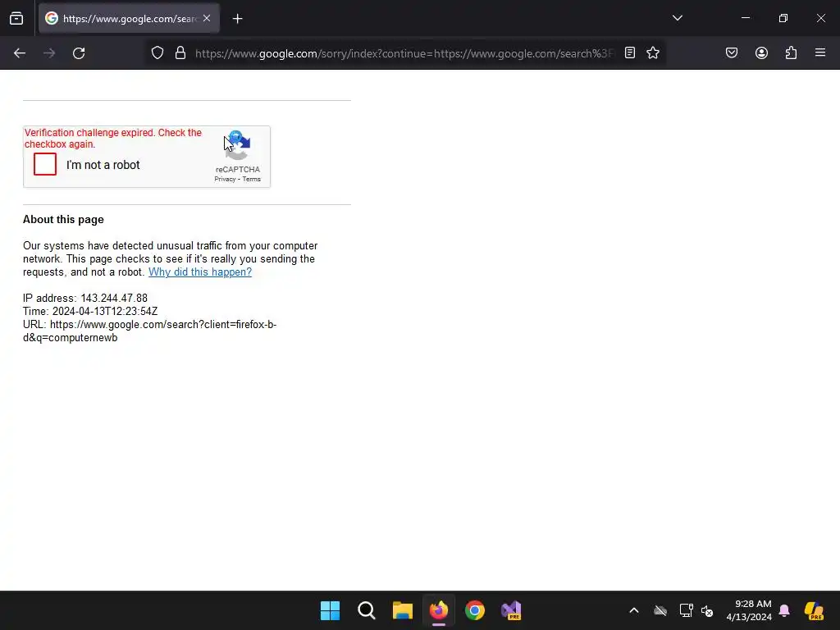Click the IP address 143.244.47.88 text
The image size is (840, 630).
[85, 298]
